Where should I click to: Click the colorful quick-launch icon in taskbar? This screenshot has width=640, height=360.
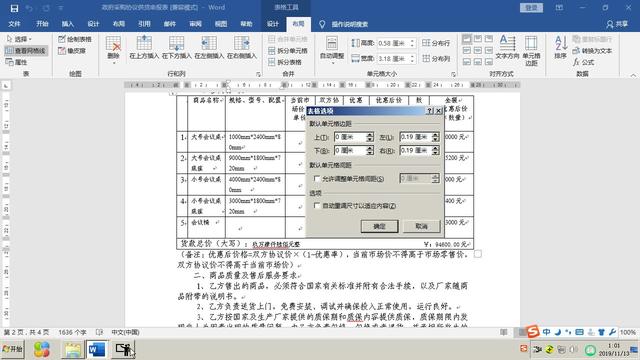click(x=42, y=349)
